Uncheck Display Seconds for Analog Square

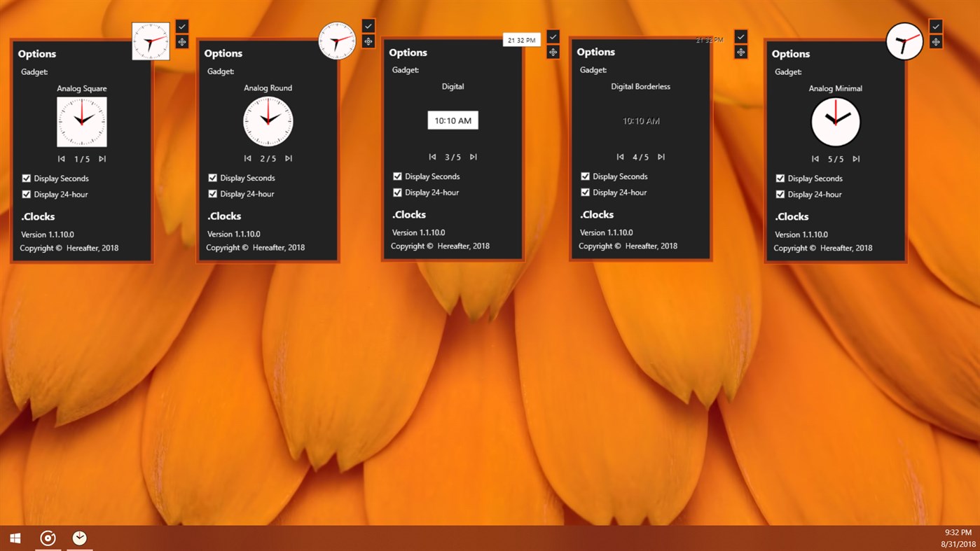(x=27, y=178)
